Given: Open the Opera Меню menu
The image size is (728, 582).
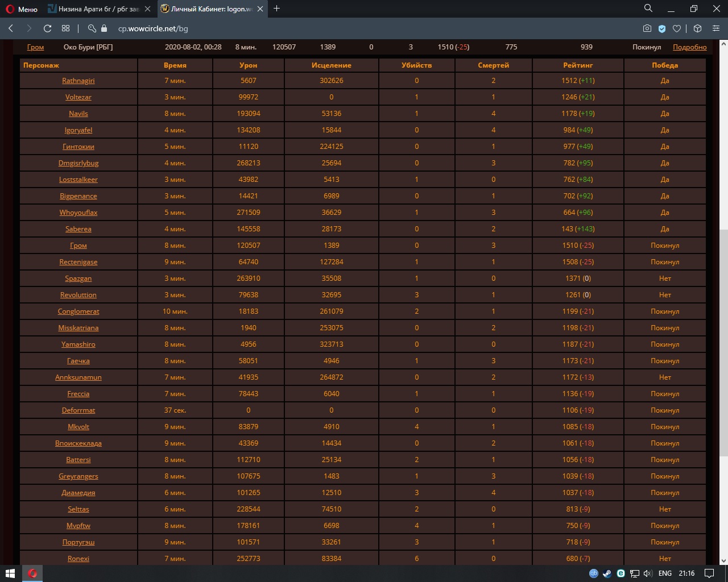Looking at the screenshot, I should point(22,9).
